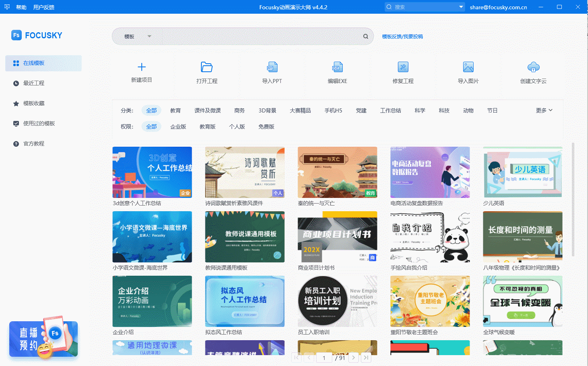Viewport: 588px width, 366px height.
Task: Open the 修复工程 repair tool icon
Action: point(403,67)
